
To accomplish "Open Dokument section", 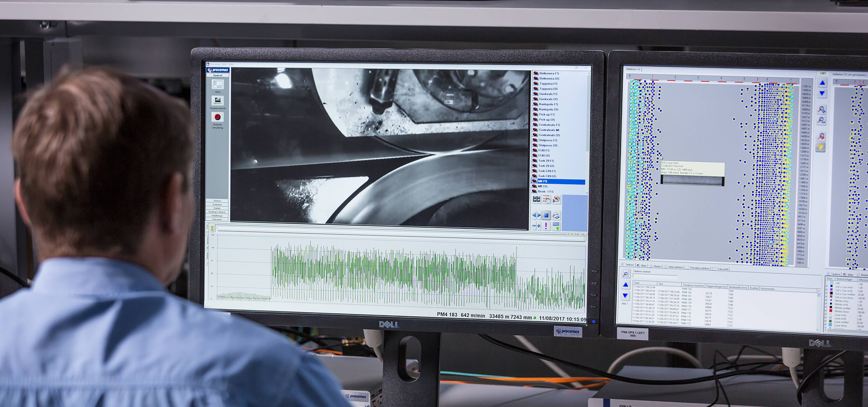I will (217, 219).
